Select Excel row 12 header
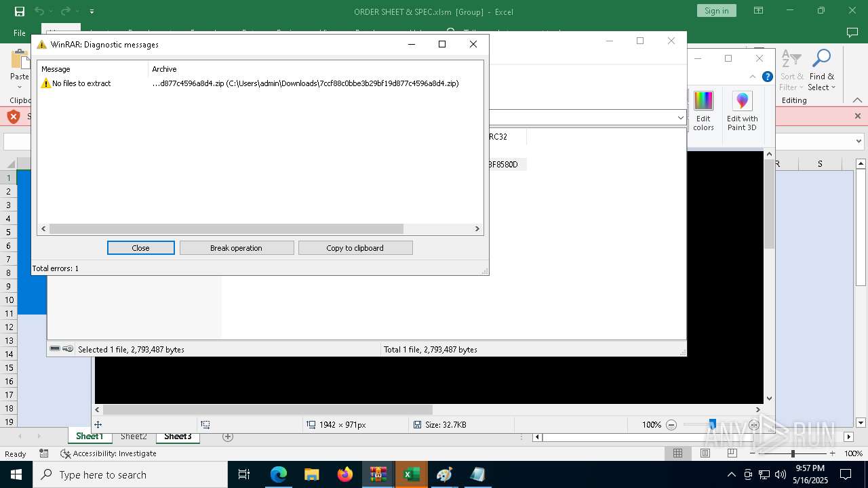Image resolution: width=868 pixels, height=488 pixels. pyautogui.click(x=9, y=327)
